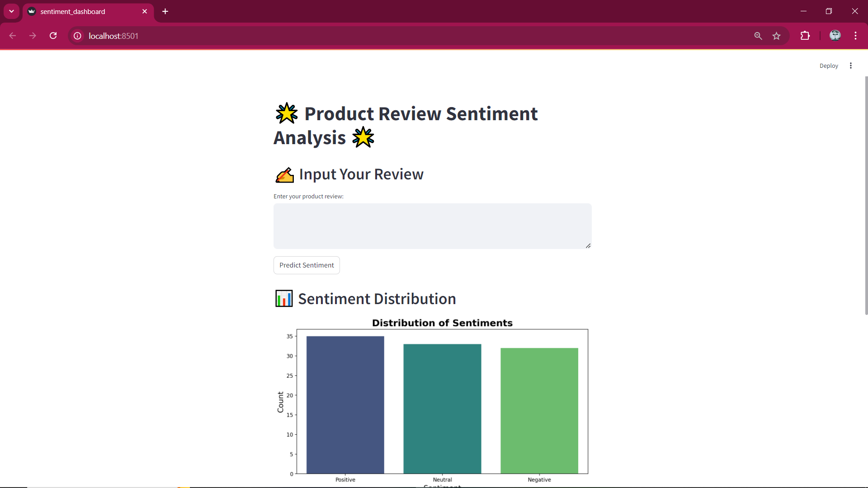
Task: Click the Positive bar in the chart
Action: point(345,404)
